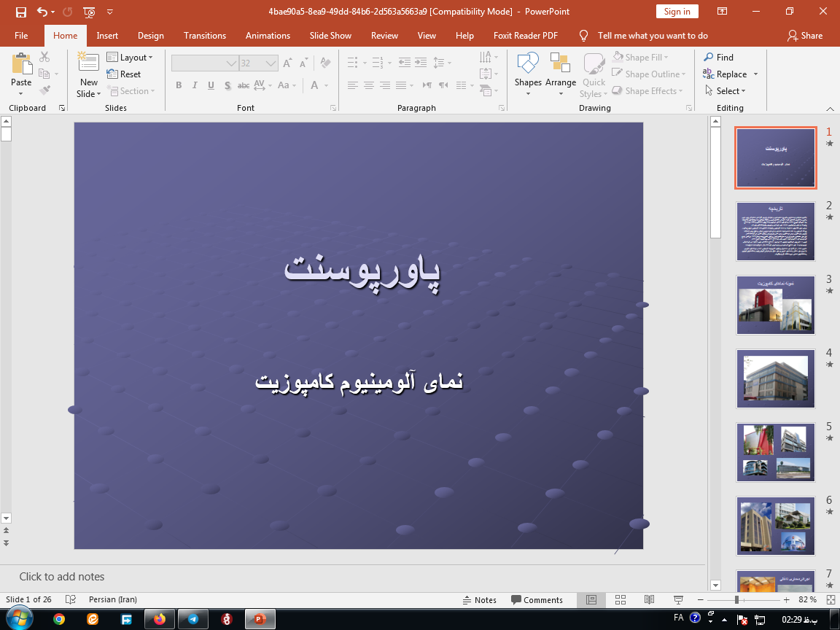Switch to the Insert ribbon tab

(x=107, y=35)
